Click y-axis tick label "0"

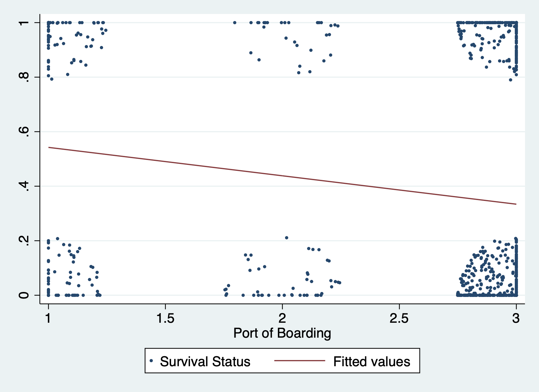pos(24,295)
